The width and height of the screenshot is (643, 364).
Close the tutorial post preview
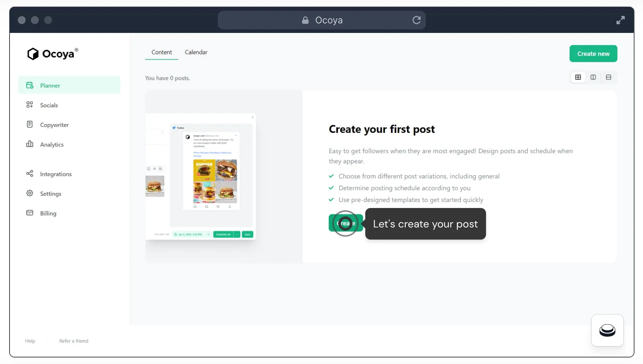(253, 117)
